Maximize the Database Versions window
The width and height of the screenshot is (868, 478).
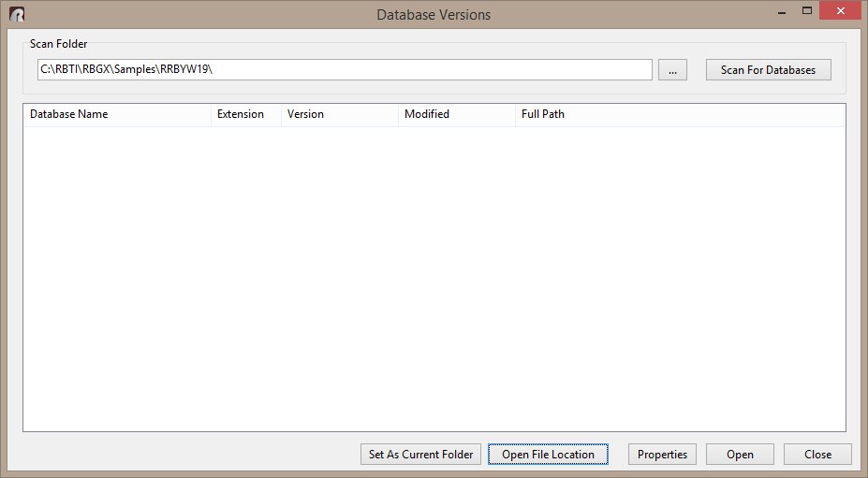click(805, 11)
